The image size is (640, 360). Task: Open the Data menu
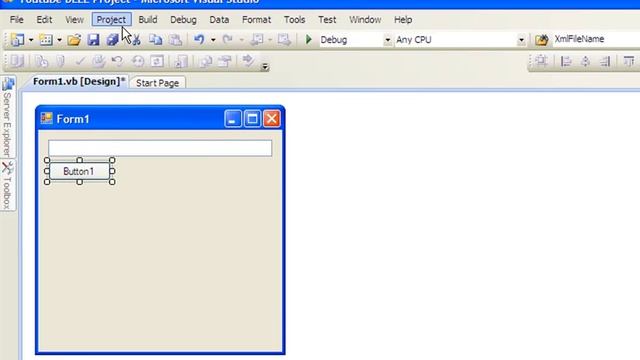point(219,20)
